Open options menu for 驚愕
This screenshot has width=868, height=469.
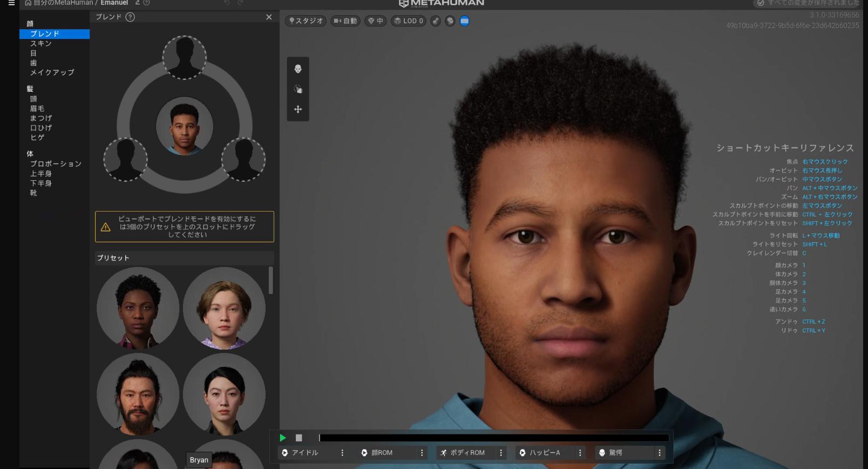point(660,453)
